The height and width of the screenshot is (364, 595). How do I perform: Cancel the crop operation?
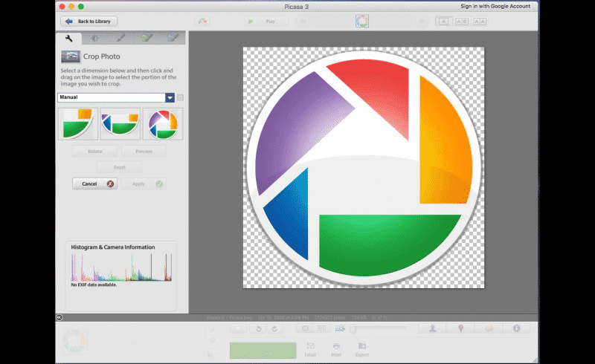point(95,184)
